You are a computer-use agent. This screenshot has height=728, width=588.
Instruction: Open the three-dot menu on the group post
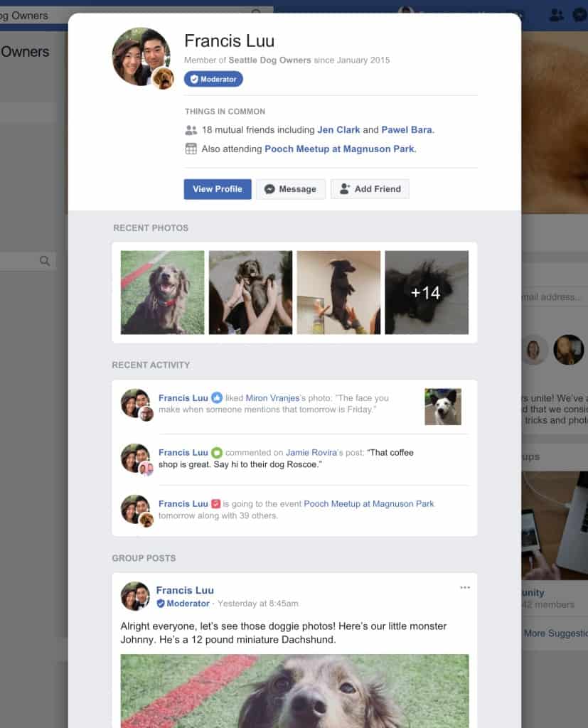tap(465, 587)
